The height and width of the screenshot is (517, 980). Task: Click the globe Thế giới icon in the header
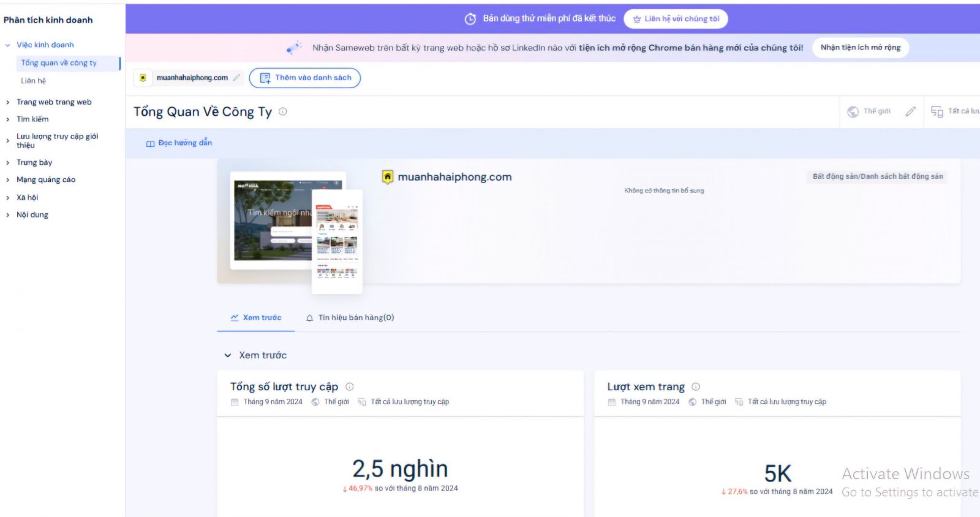coord(853,111)
